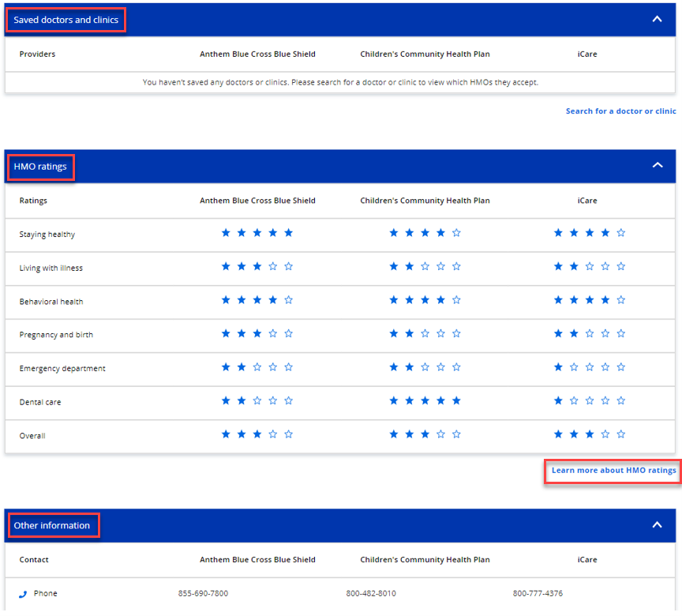682x616 pixels.
Task: Select the Saved doctors and clinics header
Action: pos(66,20)
